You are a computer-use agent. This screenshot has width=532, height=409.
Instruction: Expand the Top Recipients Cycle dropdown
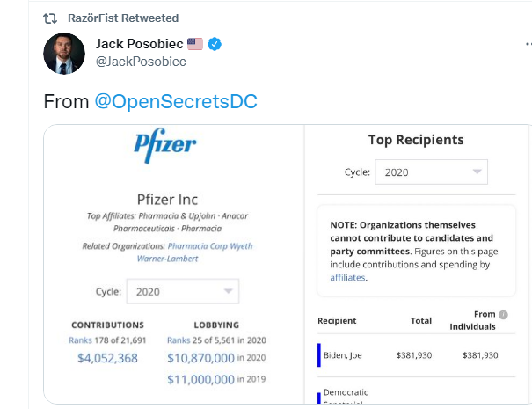coord(432,172)
